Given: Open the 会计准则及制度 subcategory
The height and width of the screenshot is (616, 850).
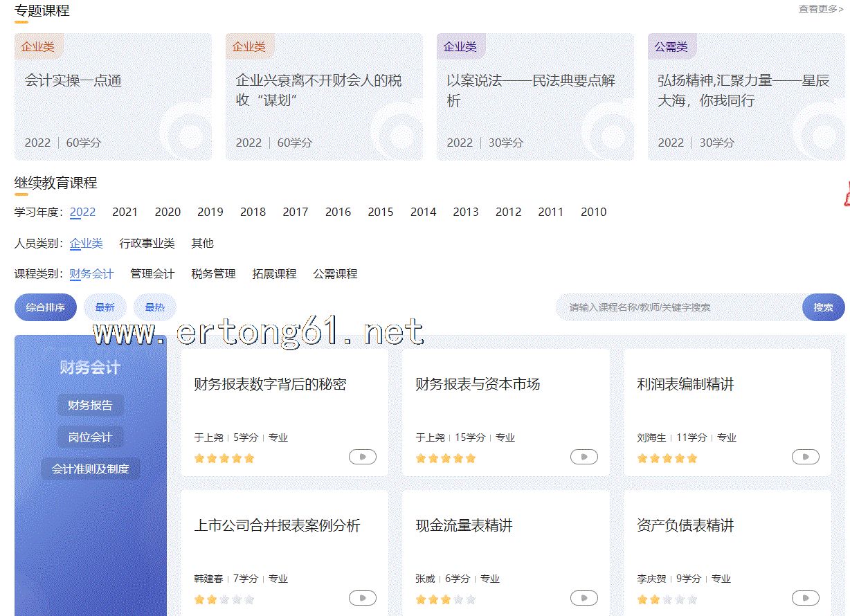Looking at the screenshot, I should tap(90, 469).
